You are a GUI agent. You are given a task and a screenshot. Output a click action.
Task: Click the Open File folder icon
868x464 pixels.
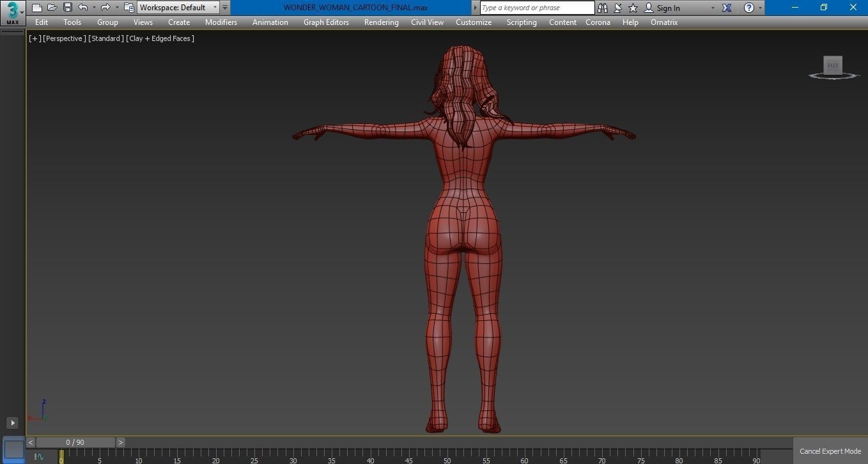(52, 8)
